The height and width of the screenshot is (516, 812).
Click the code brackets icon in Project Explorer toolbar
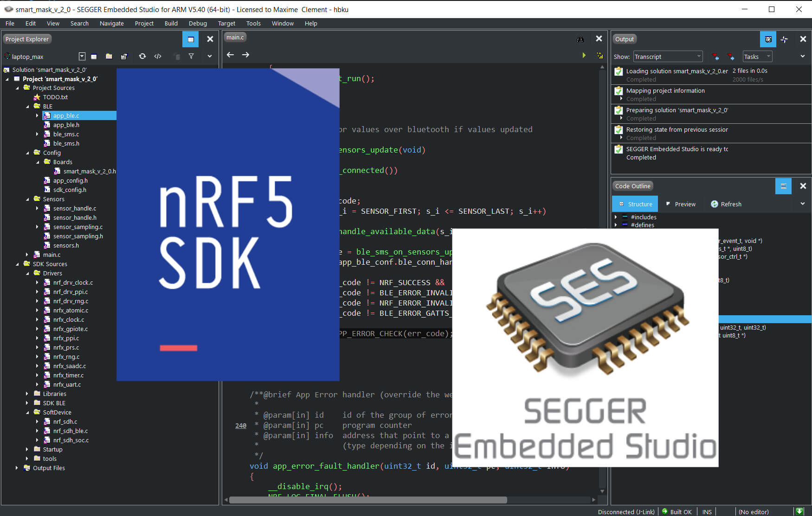tap(158, 57)
